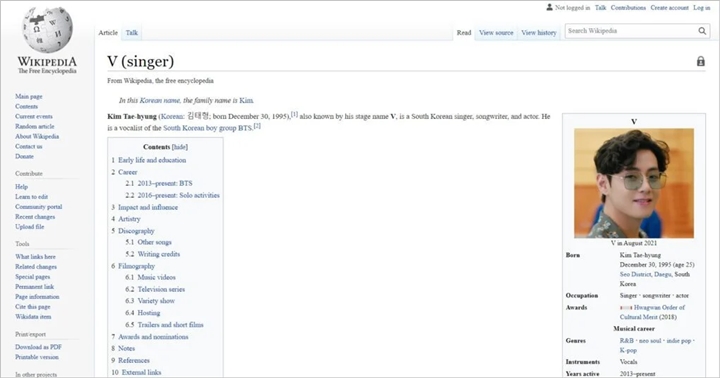Open Cite this page link
Viewport: 720px width, 378px height.
(x=33, y=307)
